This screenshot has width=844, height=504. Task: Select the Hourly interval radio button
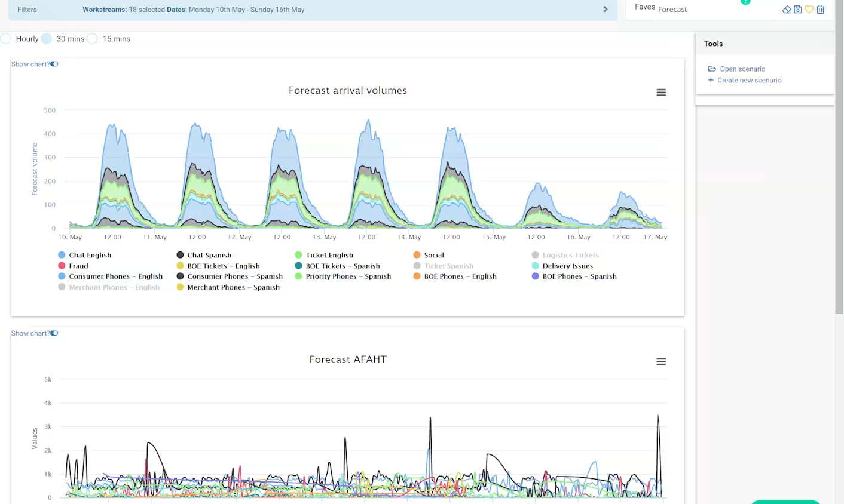[x=6, y=39]
